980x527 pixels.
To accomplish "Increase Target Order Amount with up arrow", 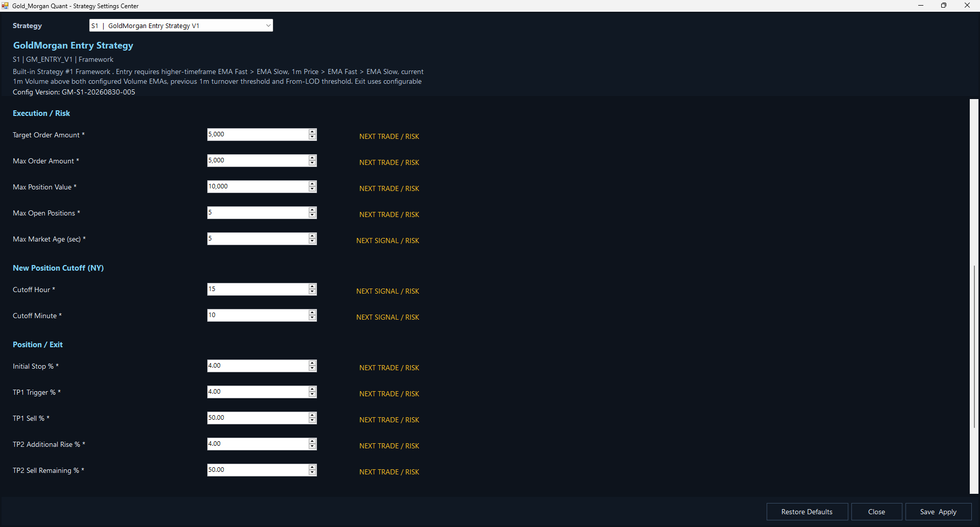I will point(312,132).
